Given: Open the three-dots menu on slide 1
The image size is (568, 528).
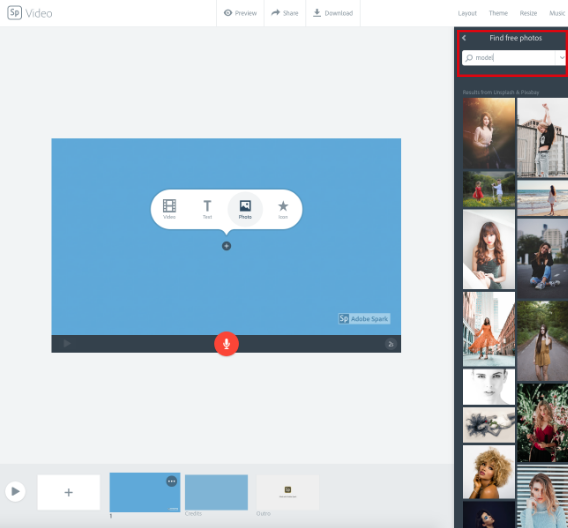Looking at the screenshot, I should 171,481.
